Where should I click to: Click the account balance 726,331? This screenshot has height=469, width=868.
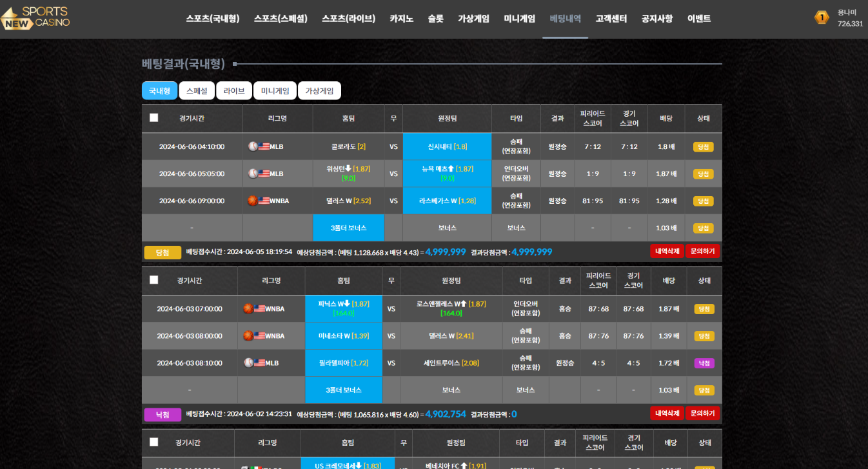[x=850, y=23]
